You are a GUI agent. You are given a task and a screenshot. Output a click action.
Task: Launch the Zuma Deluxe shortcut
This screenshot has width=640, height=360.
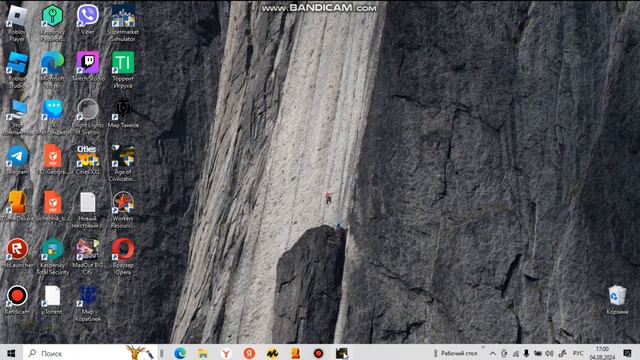pyautogui.click(x=17, y=207)
